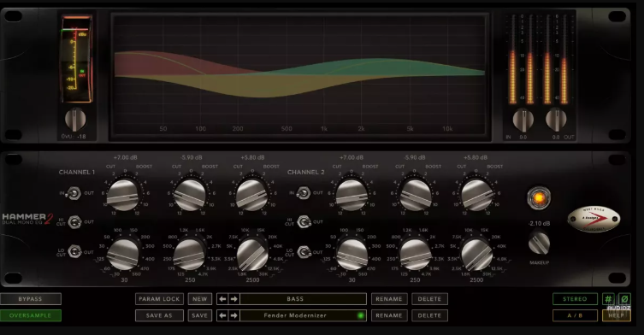Toggle the Channel 2 LO CUT switch
Screen dimensions: 644x335
[304, 251]
